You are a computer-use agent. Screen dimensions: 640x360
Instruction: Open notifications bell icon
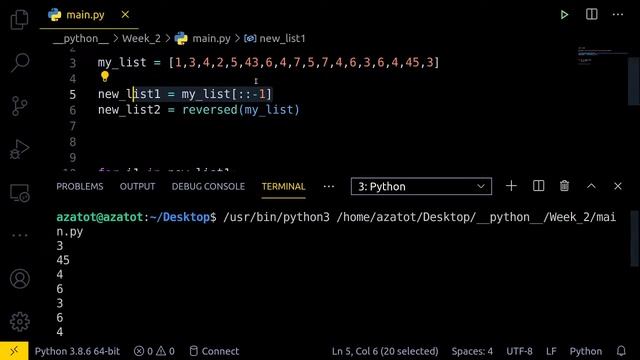point(621,351)
